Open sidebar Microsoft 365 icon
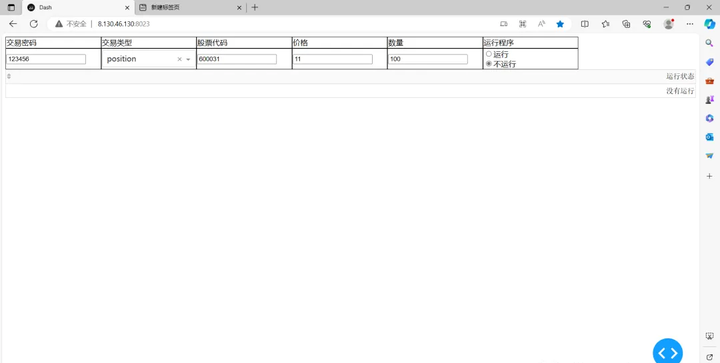720x363 pixels. click(709, 118)
